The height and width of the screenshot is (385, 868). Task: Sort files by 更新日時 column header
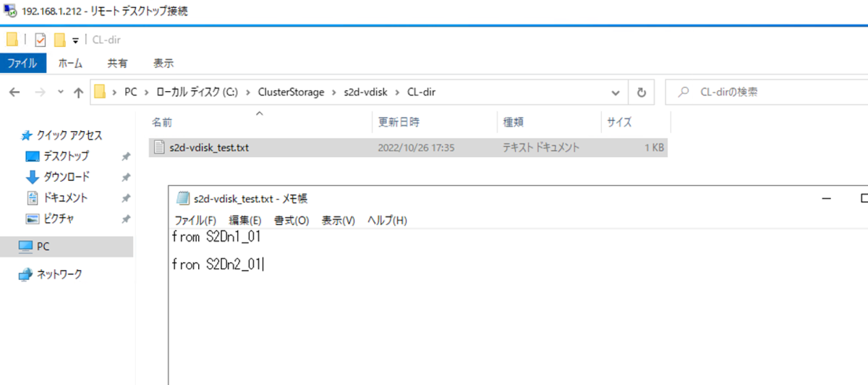click(399, 122)
